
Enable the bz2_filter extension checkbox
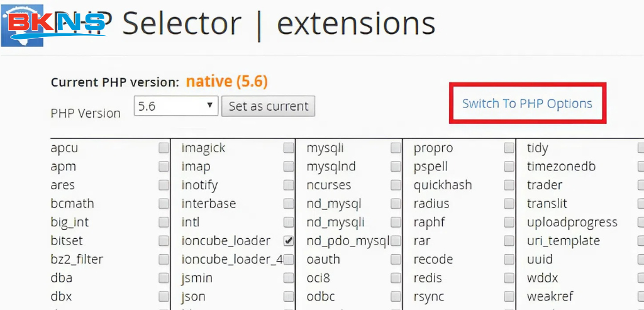[164, 260]
